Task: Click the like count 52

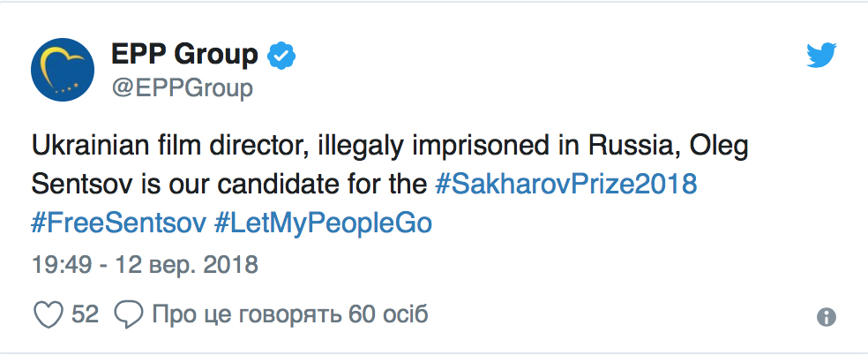Action: point(85,314)
